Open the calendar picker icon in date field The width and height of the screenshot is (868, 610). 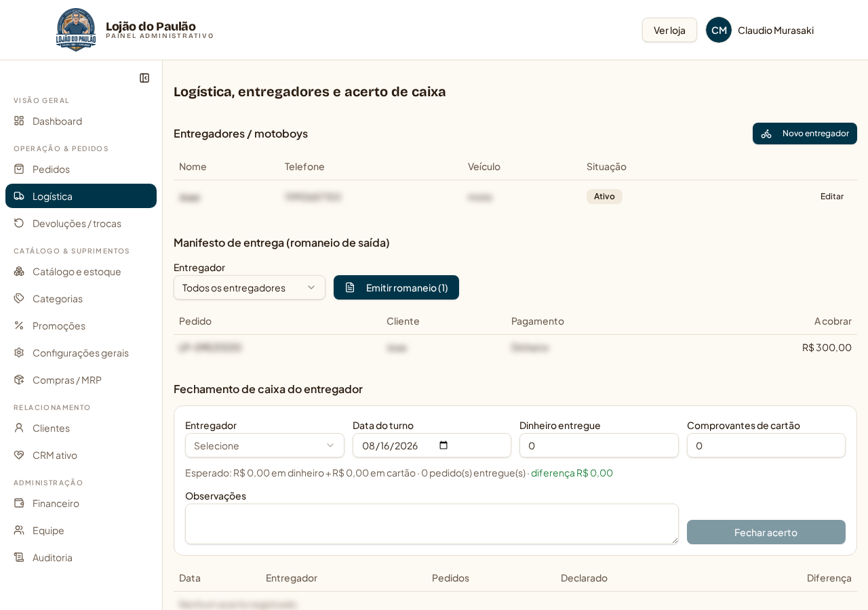click(443, 445)
